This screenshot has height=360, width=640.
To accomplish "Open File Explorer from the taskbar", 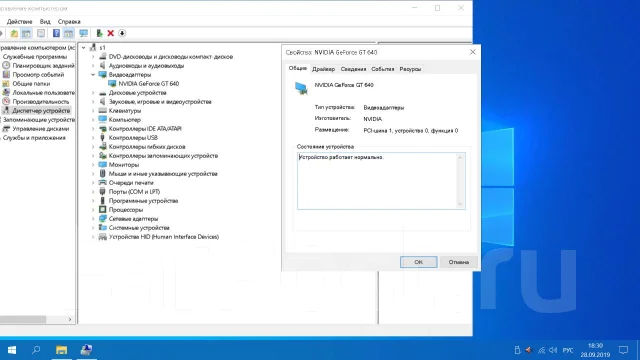I will pos(61,350).
